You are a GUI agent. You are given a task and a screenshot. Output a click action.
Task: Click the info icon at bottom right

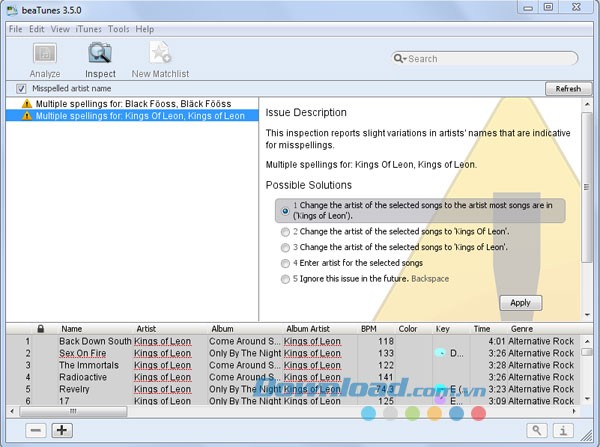pyautogui.click(x=564, y=430)
